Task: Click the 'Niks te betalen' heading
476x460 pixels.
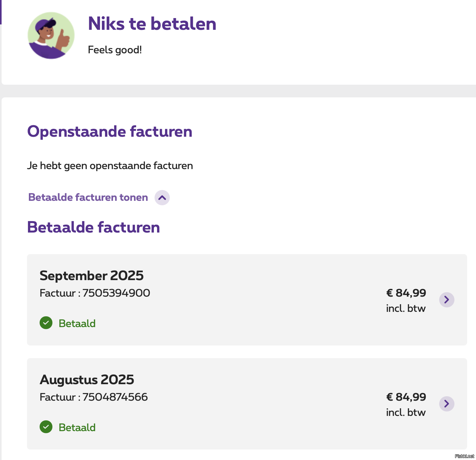Action: (x=152, y=24)
